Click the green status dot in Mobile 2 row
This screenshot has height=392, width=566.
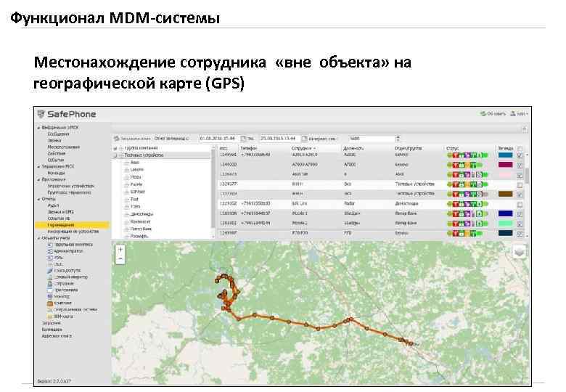coord(485,224)
